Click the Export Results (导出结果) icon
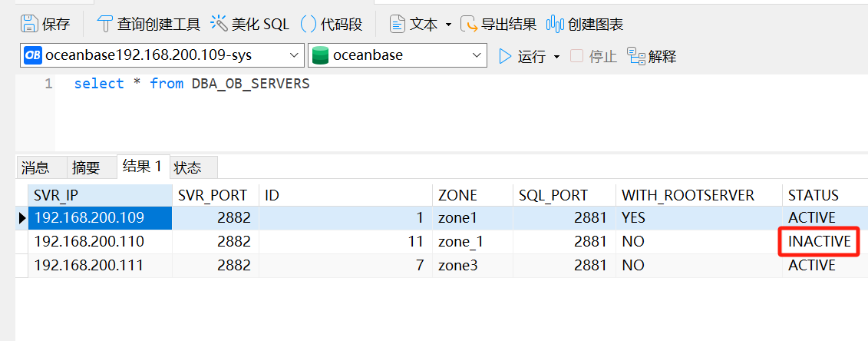 coord(469,24)
